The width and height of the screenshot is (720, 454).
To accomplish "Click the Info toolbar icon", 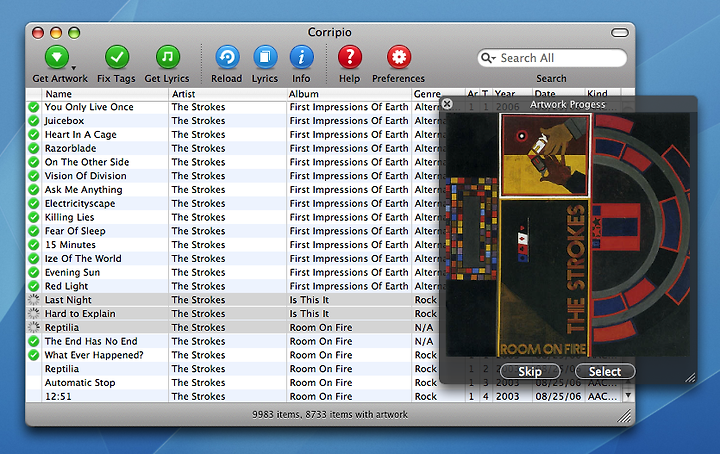I will [x=302, y=57].
